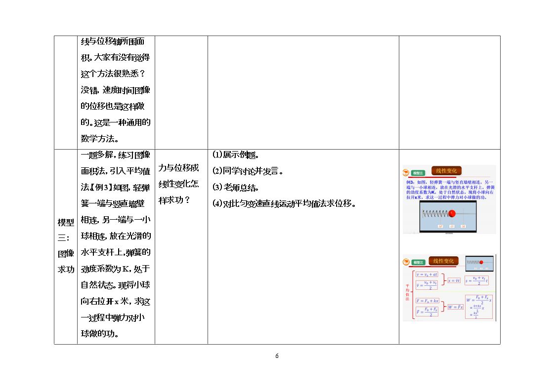The height and width of the screenshot is (392, 555).
Task: Click the brown 线性变化 banner on upper slide
Action: [446, 171]
